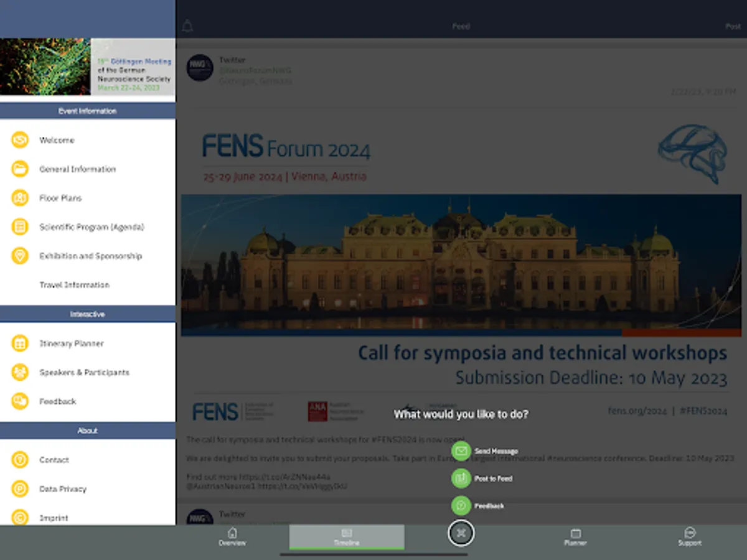Tap the 'What would you like to do?' prompt
This screenshot has height=560, width=747.
tap(461, 414)
